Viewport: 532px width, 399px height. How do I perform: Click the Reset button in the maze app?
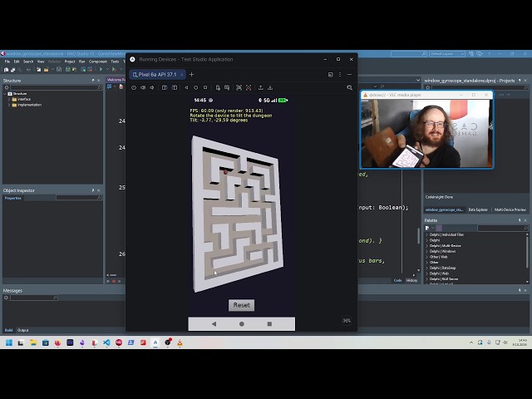click(x=242, y=305)
